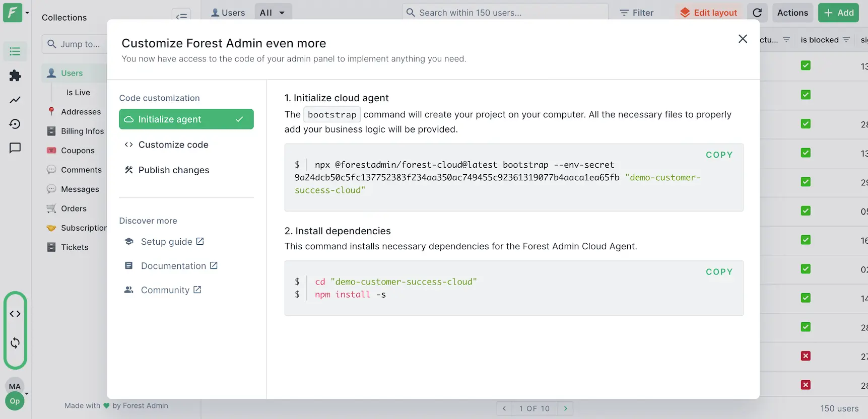Viewport: 868px width, 419px height.
Task: Toggle the fifth is blocked green checkbox
Action: [806, 182]
